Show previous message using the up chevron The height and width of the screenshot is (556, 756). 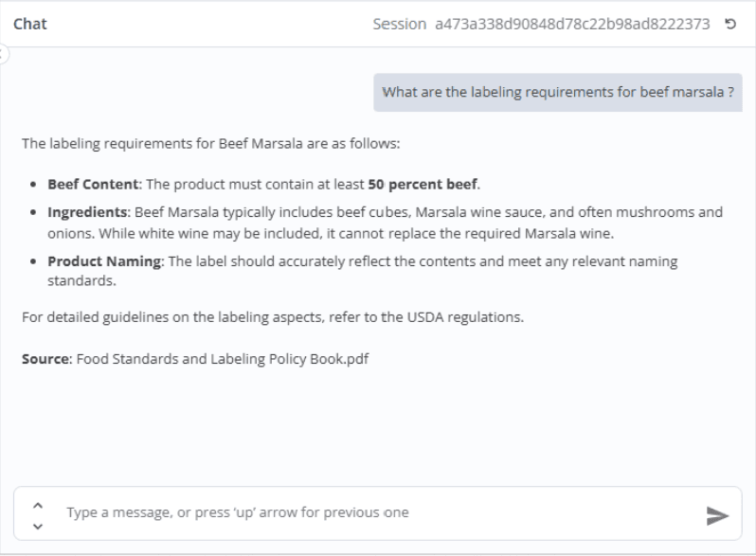point(38,506)
